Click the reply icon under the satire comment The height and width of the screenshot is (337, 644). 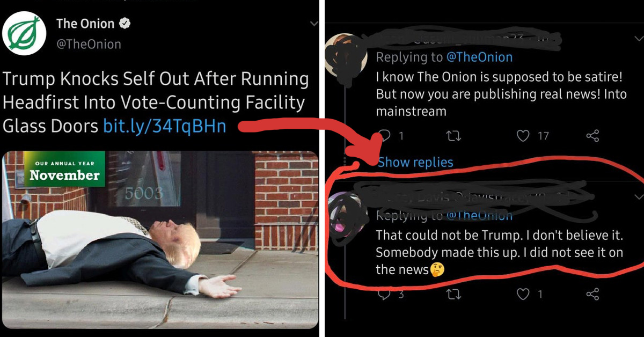[x=385, y=136]
